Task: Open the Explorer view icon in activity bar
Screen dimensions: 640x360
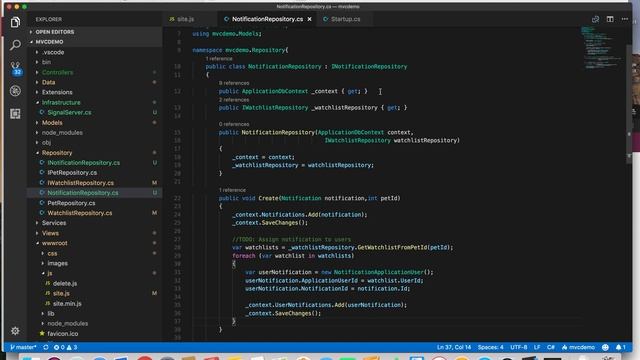Action: 15,22
